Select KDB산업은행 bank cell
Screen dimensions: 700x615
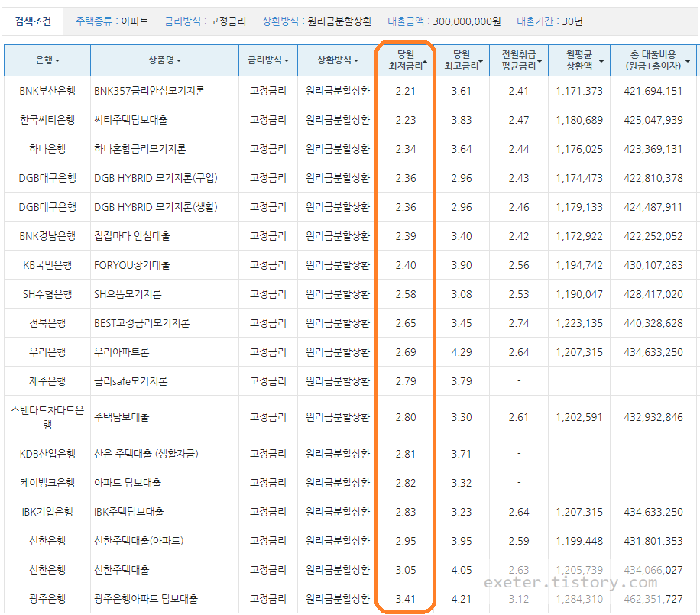[47, 454]
